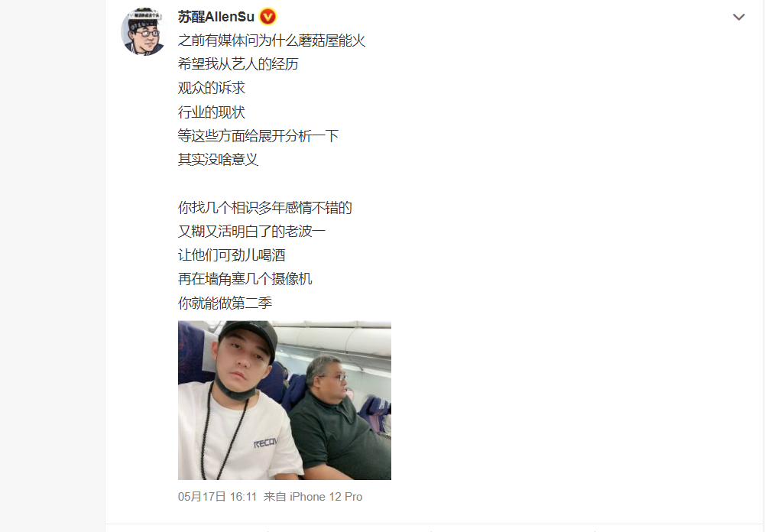Viewport: 765px width, 532px height.
Task: Click the text 你就能做第二季
Action: click(225, 303)
